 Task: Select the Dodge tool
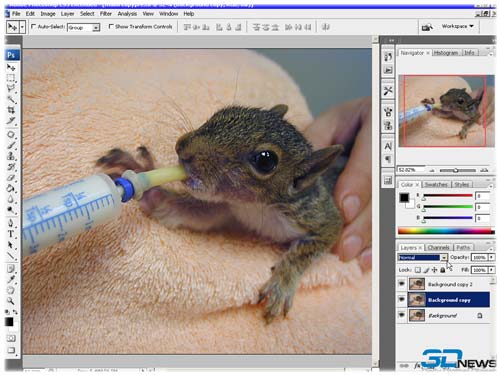tap(11, 210)
